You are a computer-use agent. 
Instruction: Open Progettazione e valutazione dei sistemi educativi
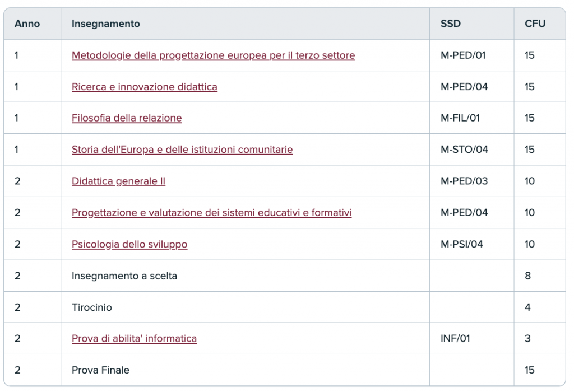tap(211, 213)
